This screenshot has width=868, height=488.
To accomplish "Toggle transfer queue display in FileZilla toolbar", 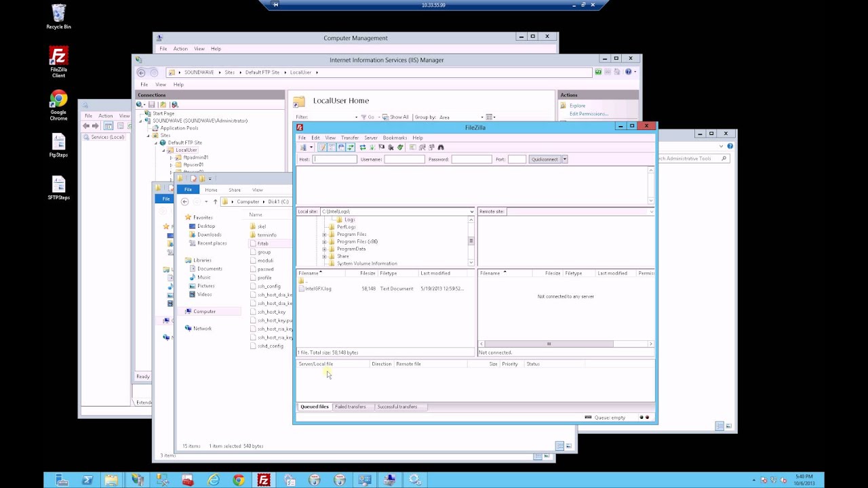I will click(x=351, y=147).
